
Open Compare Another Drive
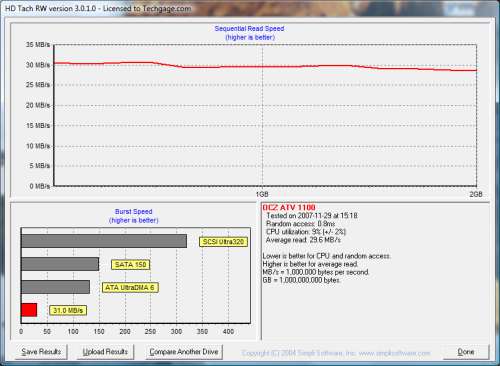[184, 352]
